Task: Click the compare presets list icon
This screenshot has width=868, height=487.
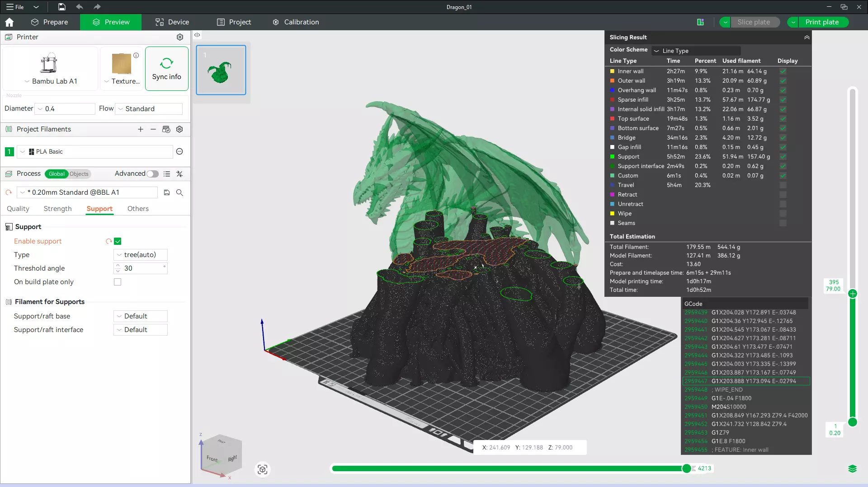Action: tap(167, 174)
